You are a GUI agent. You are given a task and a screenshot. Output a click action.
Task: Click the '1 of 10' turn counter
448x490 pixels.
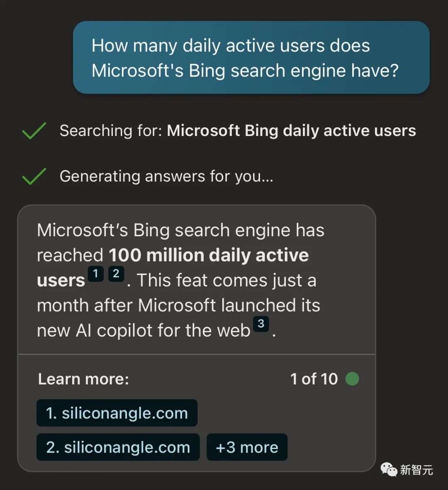(314, 379)
